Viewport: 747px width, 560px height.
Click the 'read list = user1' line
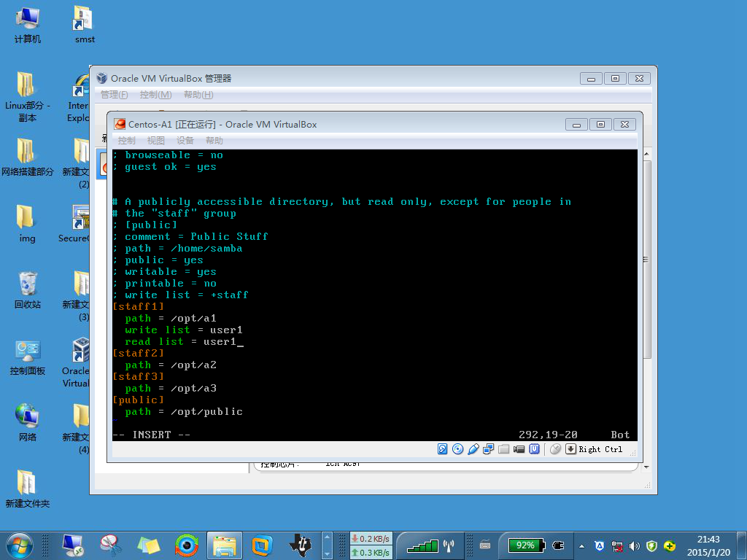181,342
